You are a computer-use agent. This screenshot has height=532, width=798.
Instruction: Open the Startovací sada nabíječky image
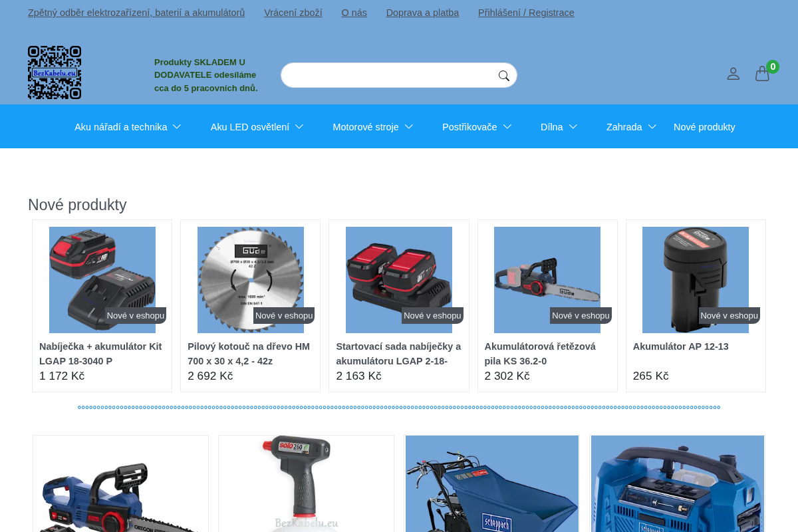399,280
